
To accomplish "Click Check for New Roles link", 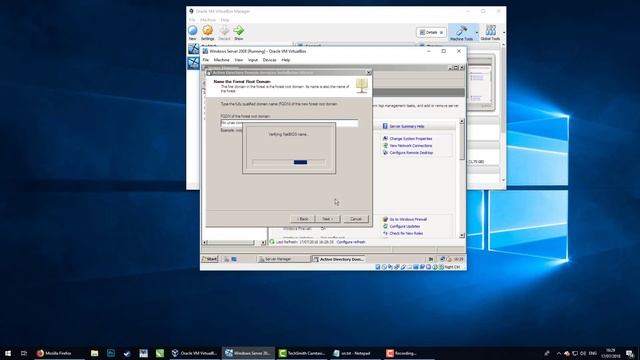I will (x=406, y=233).
